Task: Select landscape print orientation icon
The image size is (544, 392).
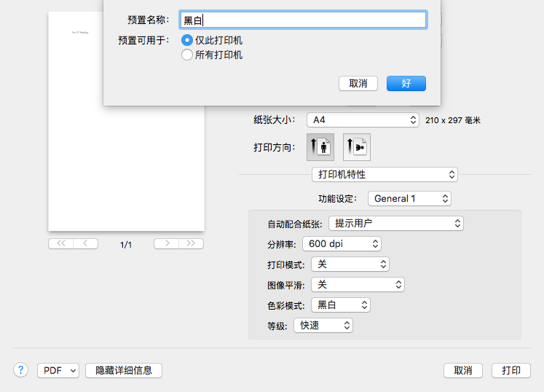Action: 357,147
